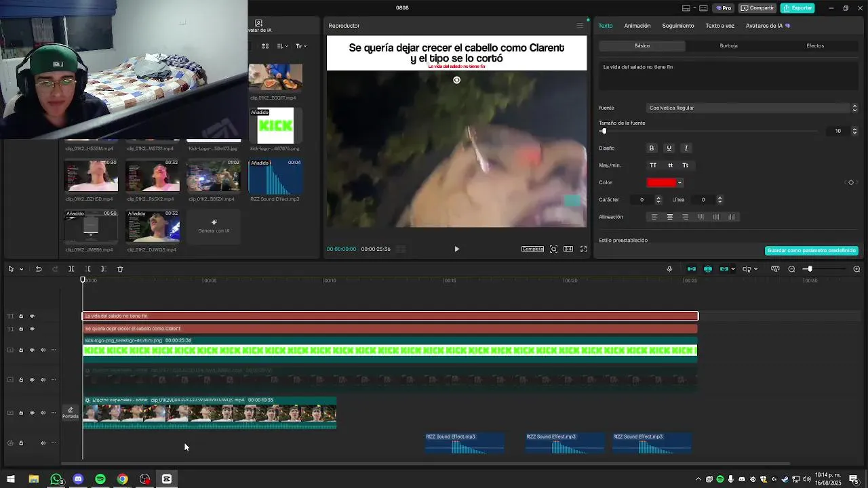This screenshot has height=488, width=868.
Task: Hide the 'La vida del salado' text track
Action: click(32, 316)
